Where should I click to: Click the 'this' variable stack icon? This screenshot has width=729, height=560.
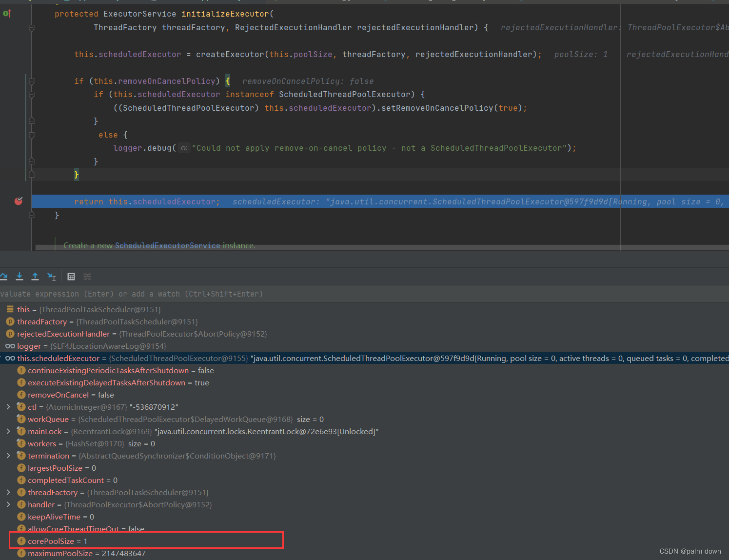tap(10, 309)
